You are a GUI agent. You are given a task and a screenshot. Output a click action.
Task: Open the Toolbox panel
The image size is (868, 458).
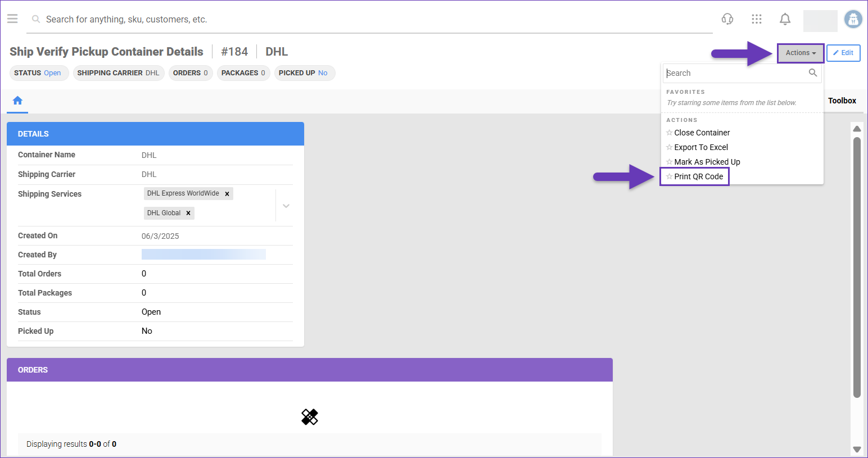click(842, 101)
